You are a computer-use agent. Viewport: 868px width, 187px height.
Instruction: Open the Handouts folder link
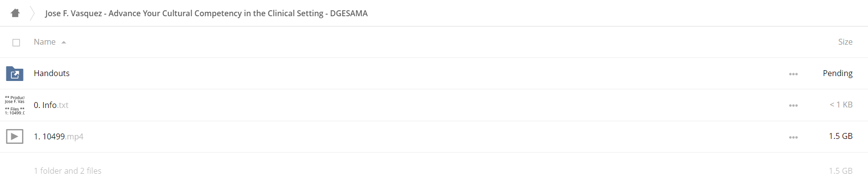pos(51,73)
